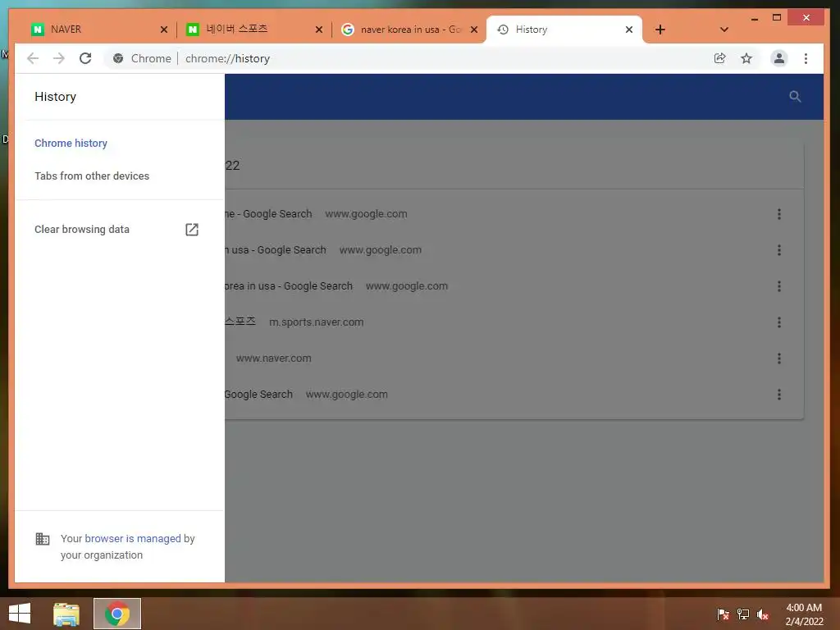Open the usa - Google Search history entry
Screen dimensions: 840x630
point(276,249)
